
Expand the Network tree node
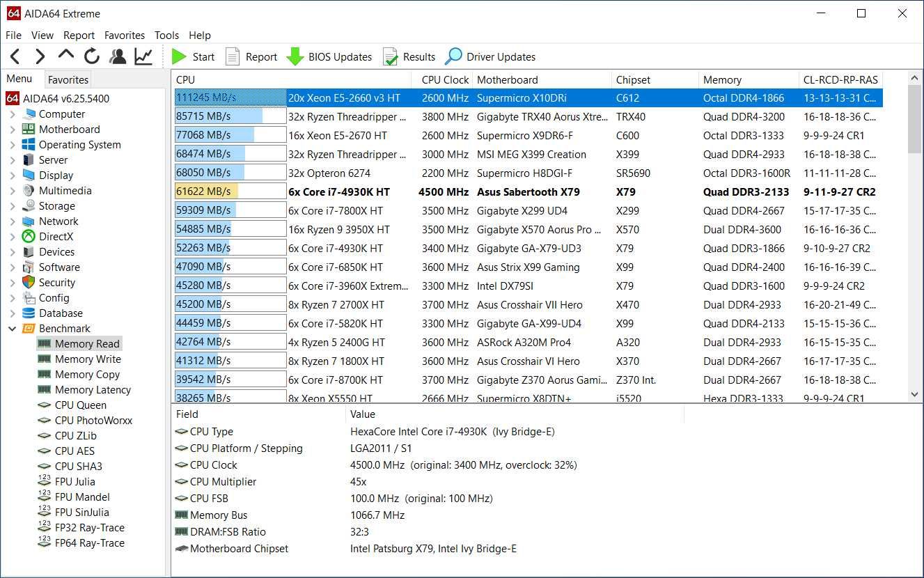(13, 221)
